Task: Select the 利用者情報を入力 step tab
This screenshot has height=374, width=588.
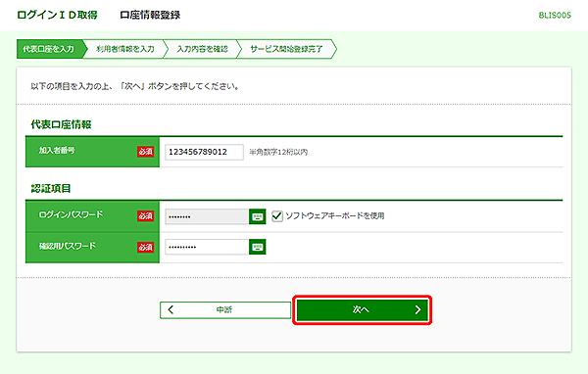Action: tap(125, 49)
